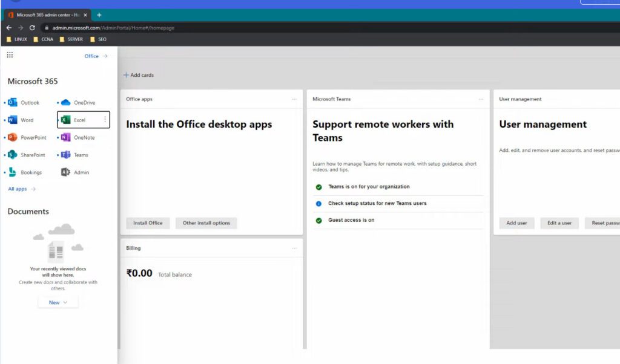Open the SEO bookmarks folder
Image resolution: width=620 pixels, height=364 pixels.
tap(98, 39)
